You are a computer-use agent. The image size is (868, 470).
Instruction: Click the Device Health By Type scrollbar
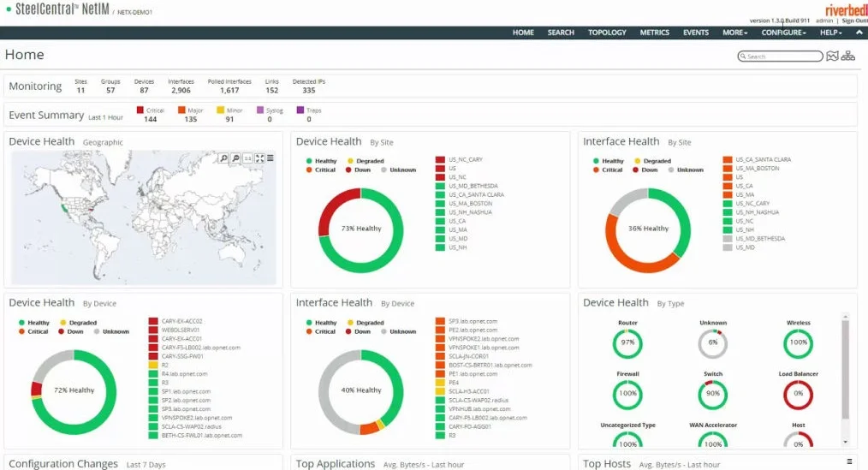tap(845, 369)
